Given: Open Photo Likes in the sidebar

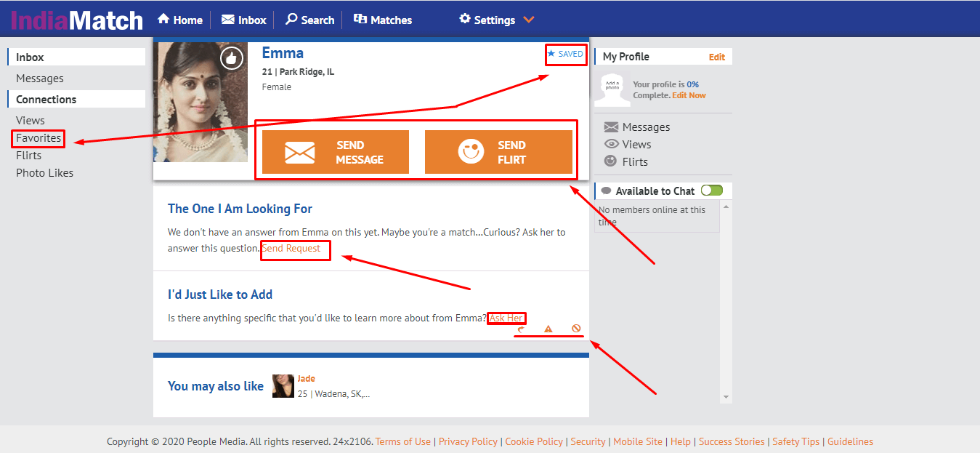Looking at the screenshot, I should 45,172.
